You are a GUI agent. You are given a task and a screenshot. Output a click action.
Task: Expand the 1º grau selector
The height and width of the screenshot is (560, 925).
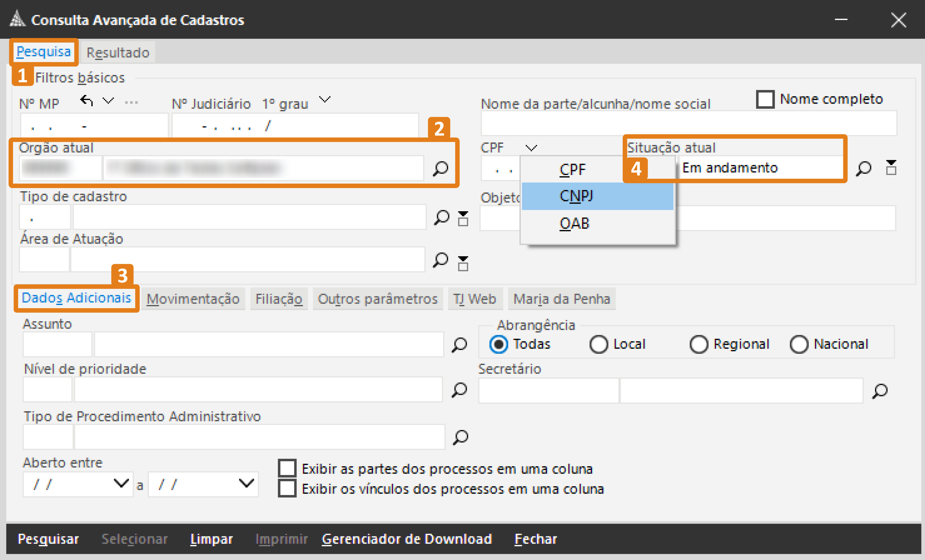pos(325,100)
